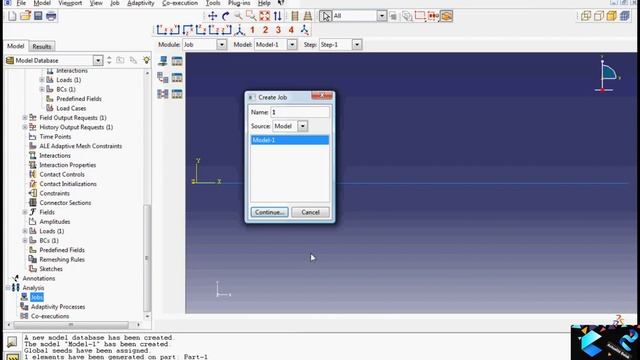Click the model tree horizontal scrollbar
The height and width of the screenshot is (360, 640).
71,325
